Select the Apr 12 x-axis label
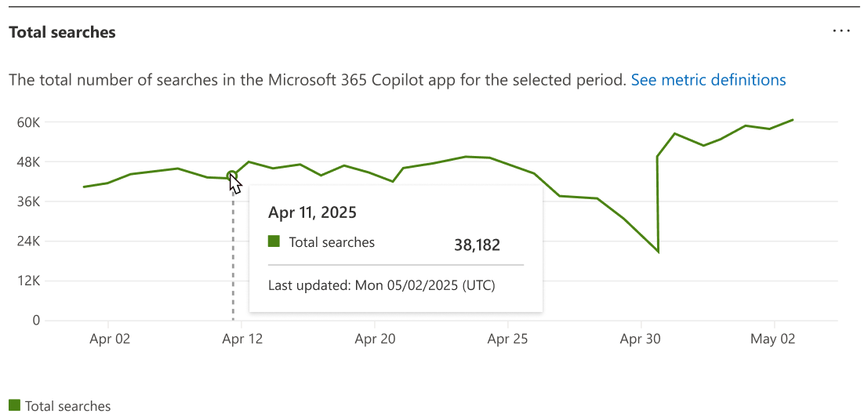The height and width of the screenshot is (417, 868). coord(242,339)
